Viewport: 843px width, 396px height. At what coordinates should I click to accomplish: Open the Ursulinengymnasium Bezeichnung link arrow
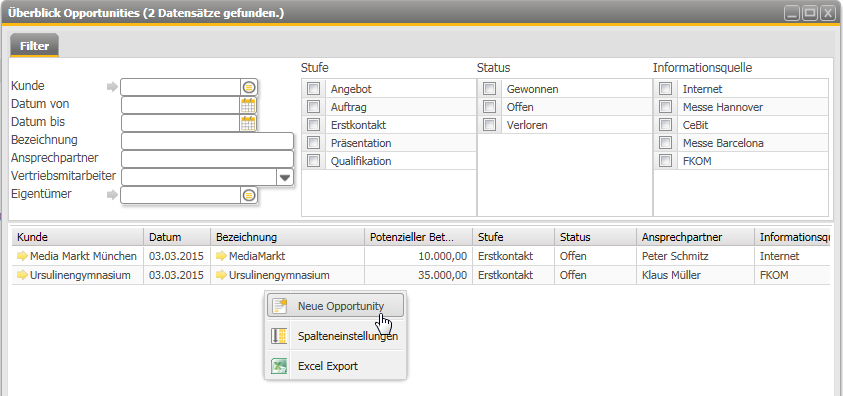222,275
